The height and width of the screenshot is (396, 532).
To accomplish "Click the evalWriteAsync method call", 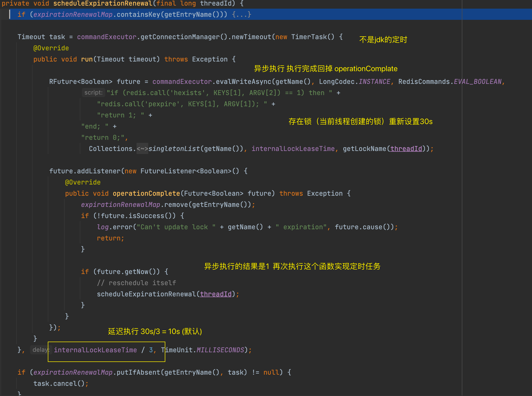I will coord(244,82).
